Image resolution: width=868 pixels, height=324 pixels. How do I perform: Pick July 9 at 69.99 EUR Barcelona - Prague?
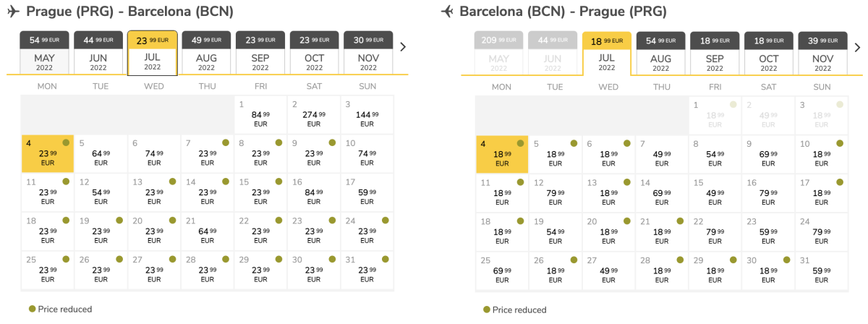tap(768, 154)
